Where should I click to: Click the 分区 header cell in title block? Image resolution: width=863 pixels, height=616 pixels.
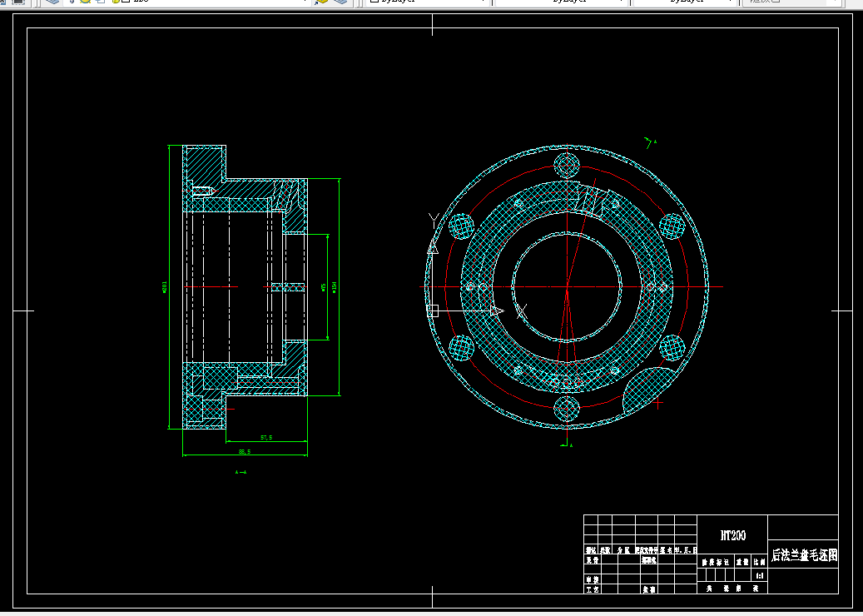pyautogui.click(x=623, y=550)
